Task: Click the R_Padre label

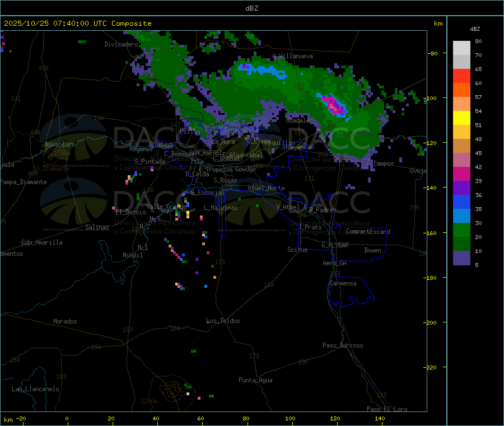Action: 321,210
